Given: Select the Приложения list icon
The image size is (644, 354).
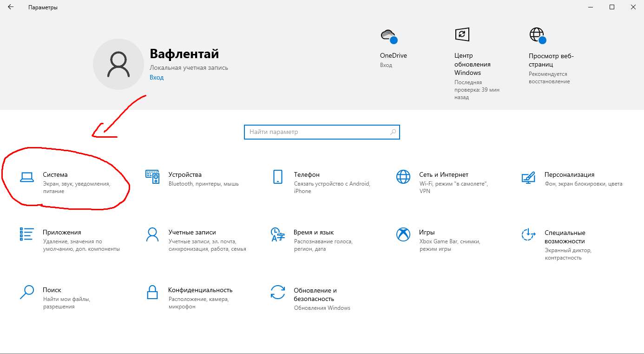Looking at the screenshot, I should pos(27,234).
